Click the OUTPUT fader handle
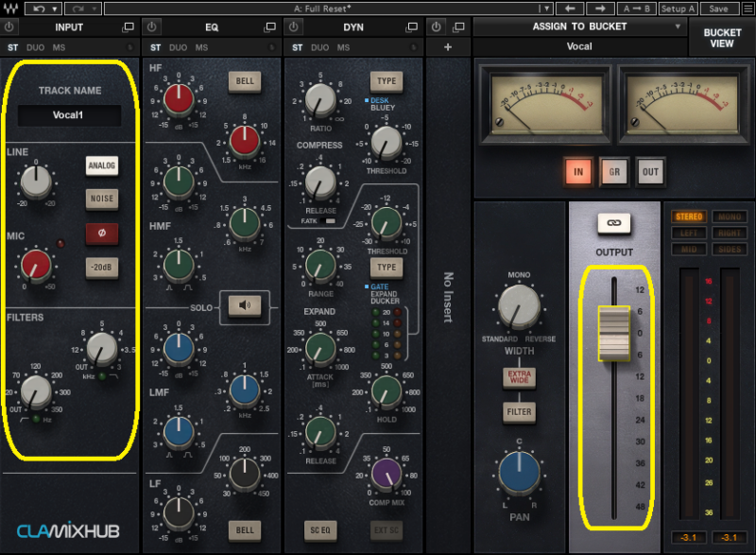Image resolution: width=756 pixels, height=555 pixels. [612, 332]
